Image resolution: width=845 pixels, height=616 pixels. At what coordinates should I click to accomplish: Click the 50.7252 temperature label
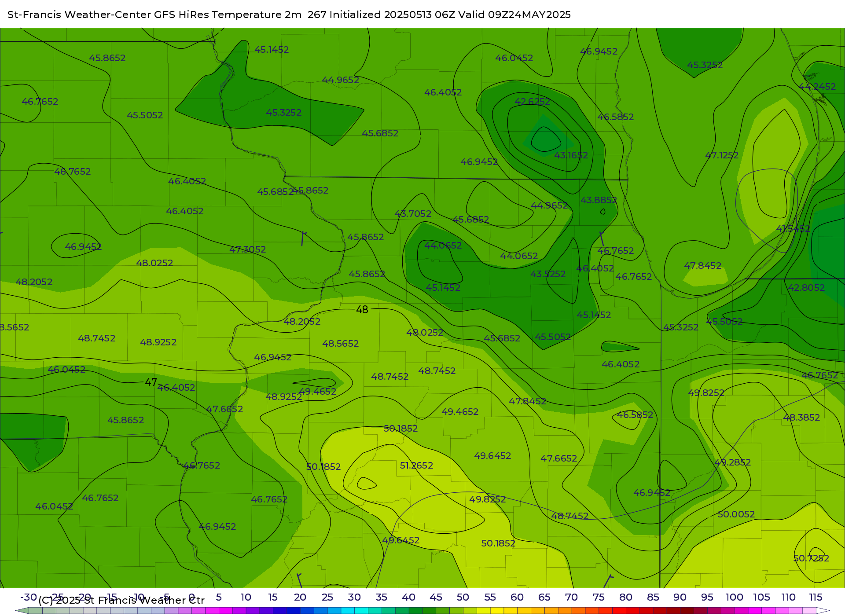[x=811, y=558]
